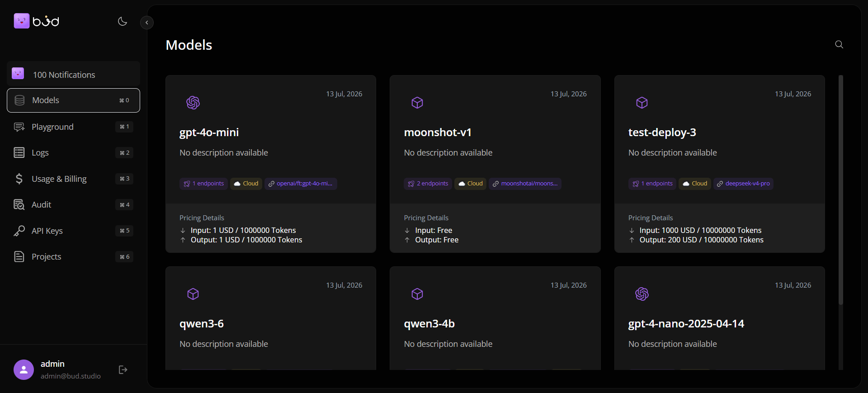This screenshot has height=393, width=868.
Task: Click 'Input: 1000 USD / 10000000 Tokens' text
Action: (x=700, y=231)
